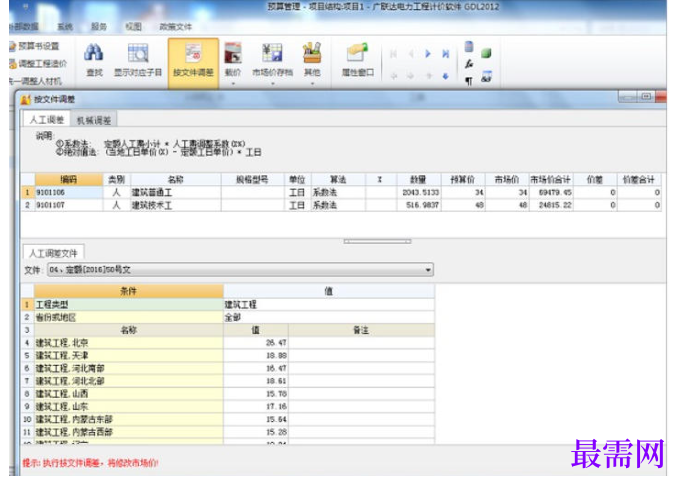Click the 统一调整人材机 item
Screen dimensions: 683x485
(35, 81)
